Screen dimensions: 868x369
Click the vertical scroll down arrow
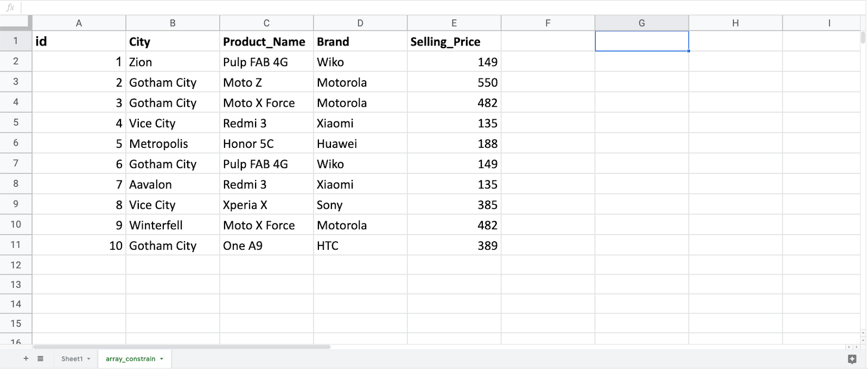(863, 340)
